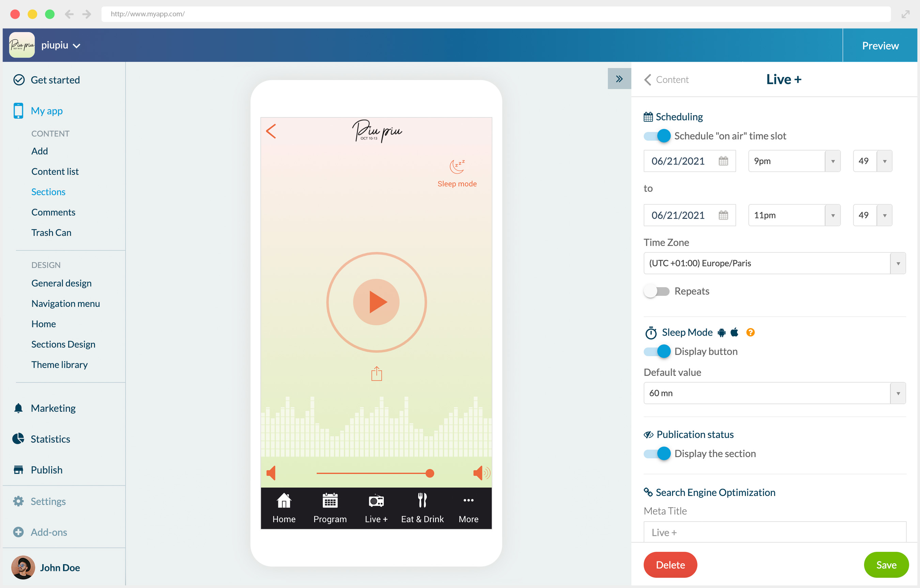This screenshot has height=588, width=920.
Task: Open the piupiu app switcher dropdown
Action: (x=61, y=45)
